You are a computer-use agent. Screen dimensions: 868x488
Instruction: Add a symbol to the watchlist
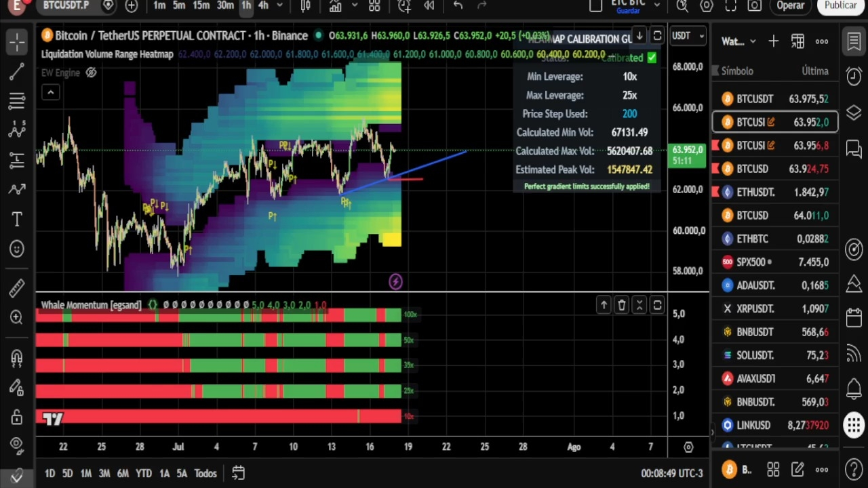pos(773,41)
